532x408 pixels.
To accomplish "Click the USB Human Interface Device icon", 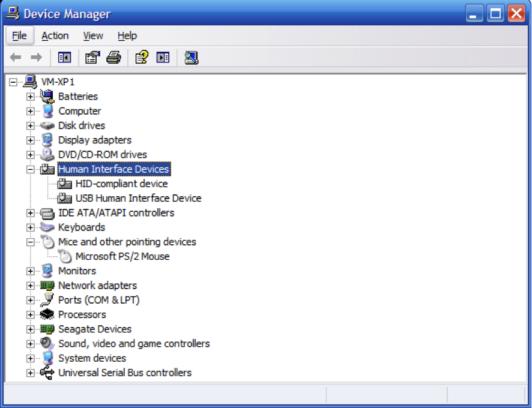I will (x=64, y=199).
